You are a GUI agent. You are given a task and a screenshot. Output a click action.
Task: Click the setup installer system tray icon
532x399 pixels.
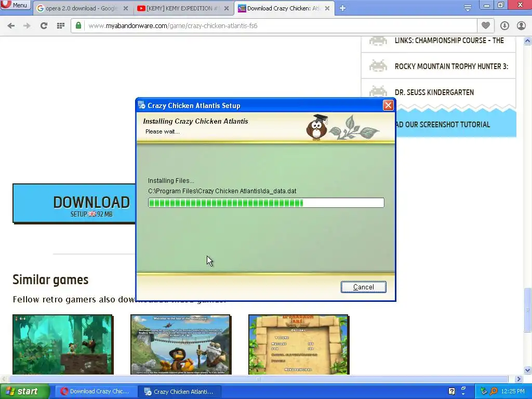point(483,391)
